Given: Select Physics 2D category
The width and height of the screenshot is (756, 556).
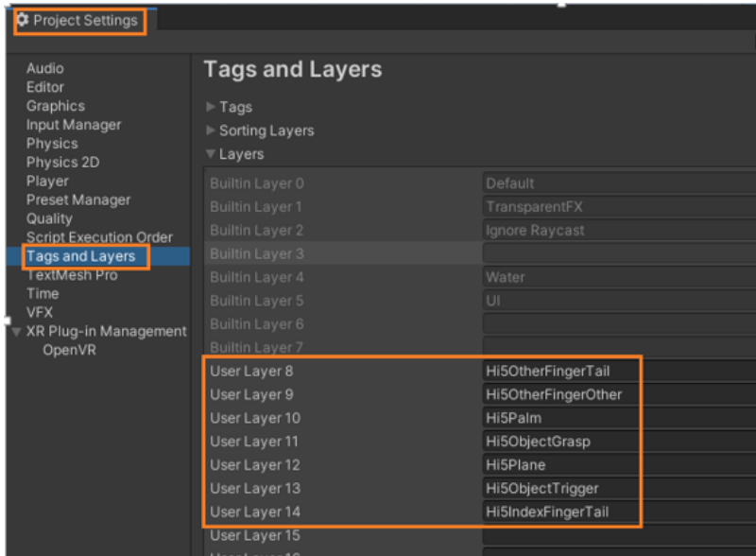Looking at the screenshot, I should 62,163.
